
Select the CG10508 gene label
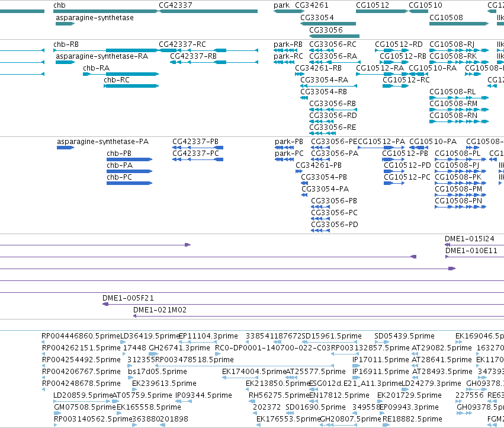click(x=446, y=18)
